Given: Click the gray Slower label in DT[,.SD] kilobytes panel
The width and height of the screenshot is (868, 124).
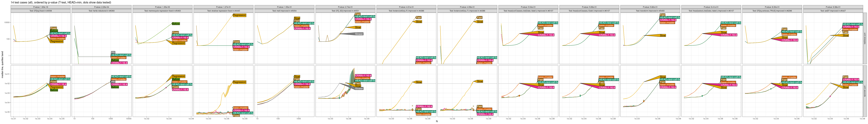Looking at the screenshot, I should [x=359, y=34].
